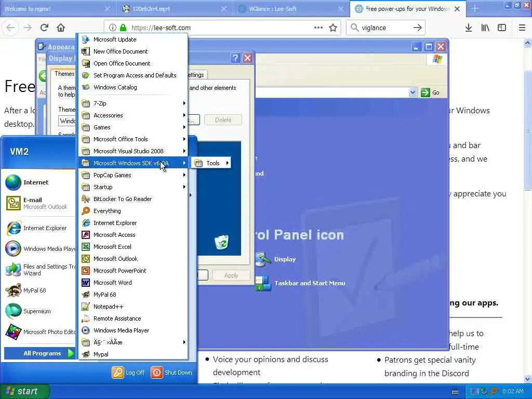532x399 pixels.
Task: Open the Firefox hamburger menu
Action: click(x=522, y=28)
